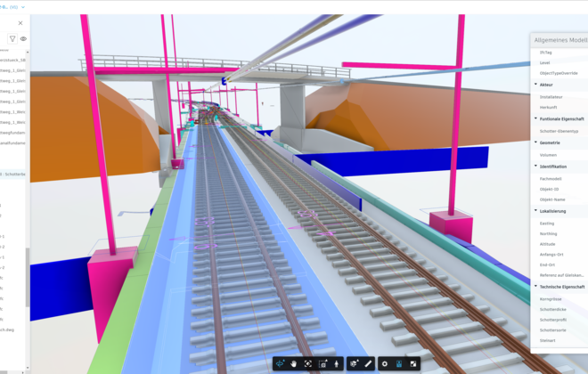Select the pan hand tool
Screen dimensions: 588x374
(x=293, y=363)
